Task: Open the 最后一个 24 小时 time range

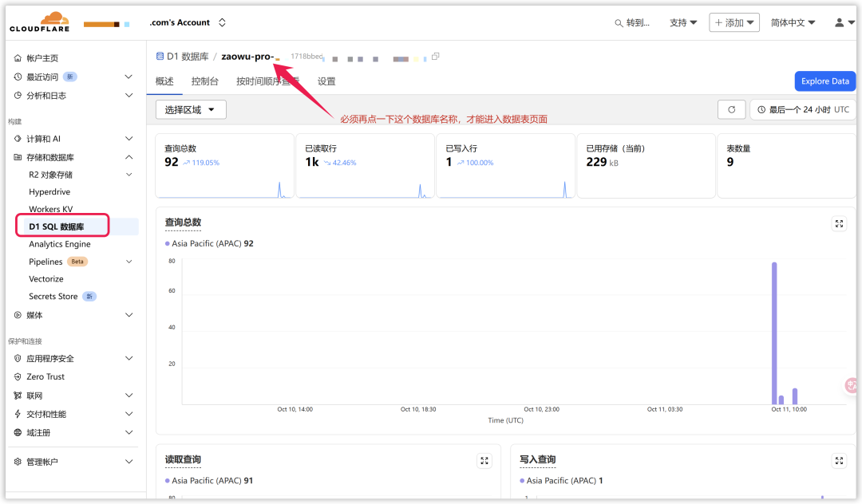Action: click(803, 110)
